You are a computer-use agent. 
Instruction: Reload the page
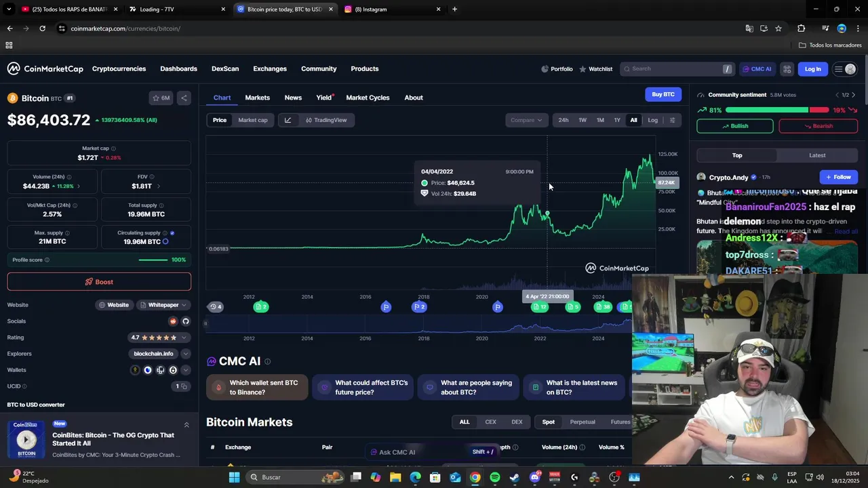(x=42, y=28)
